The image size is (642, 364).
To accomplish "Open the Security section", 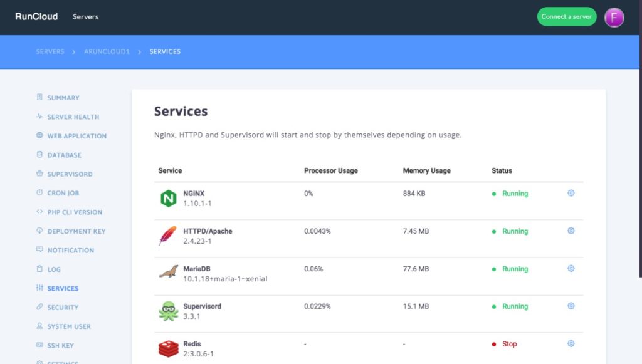I will tap(63, 308).
